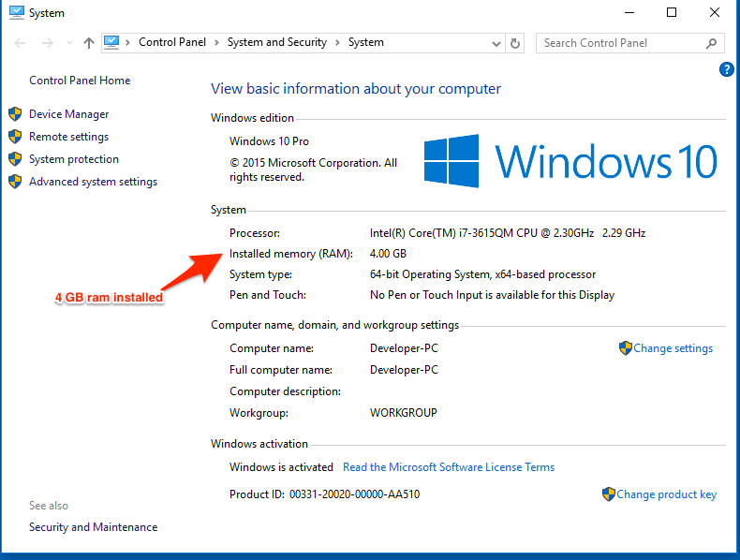Click the shield icon beside Remote settings

coord(15,137)
